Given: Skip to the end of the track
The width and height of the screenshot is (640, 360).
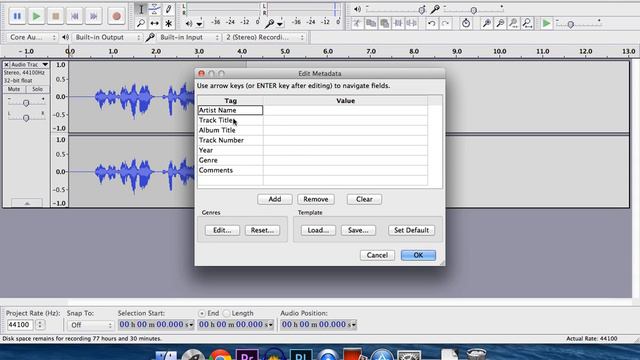Looking at the screenshot, I should pos(94,16).
